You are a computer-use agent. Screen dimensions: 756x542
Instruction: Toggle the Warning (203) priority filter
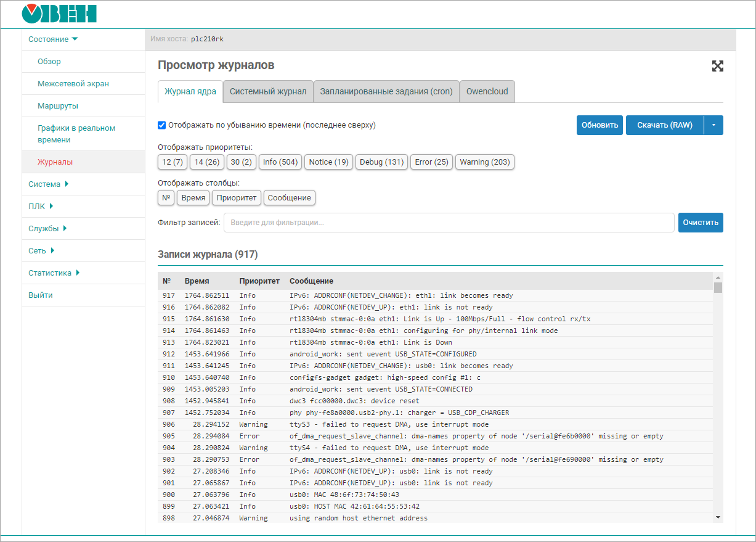[484, 162]
